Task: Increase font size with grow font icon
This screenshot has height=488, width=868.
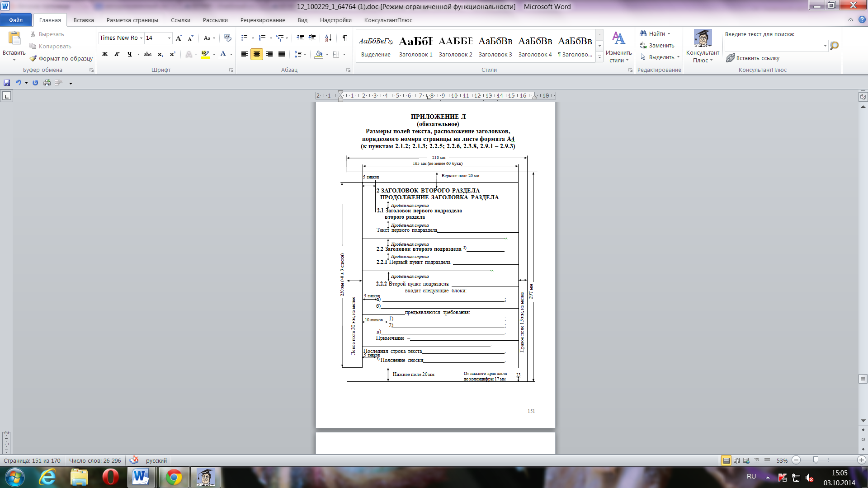Action: [179, 38]
